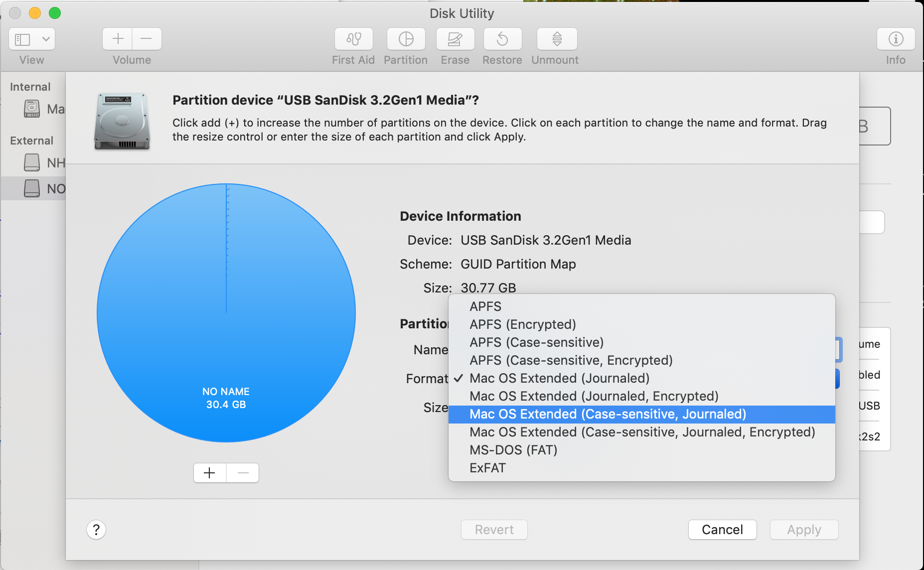
Task: Choose APFS (Case-sensitive, Encrypted) format
Action: click(642, 360)
